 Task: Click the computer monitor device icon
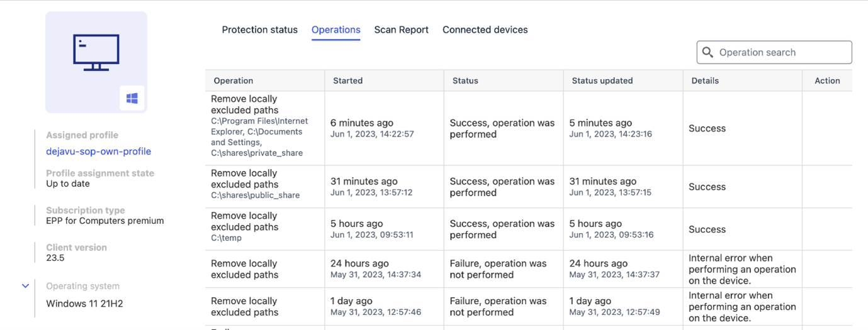[x=96, y=52]
